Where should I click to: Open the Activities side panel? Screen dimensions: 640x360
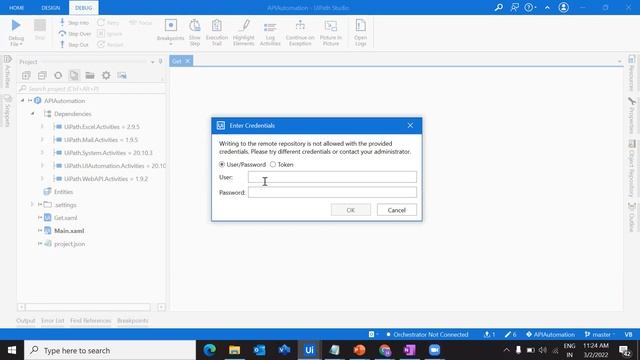coord(7,72)
